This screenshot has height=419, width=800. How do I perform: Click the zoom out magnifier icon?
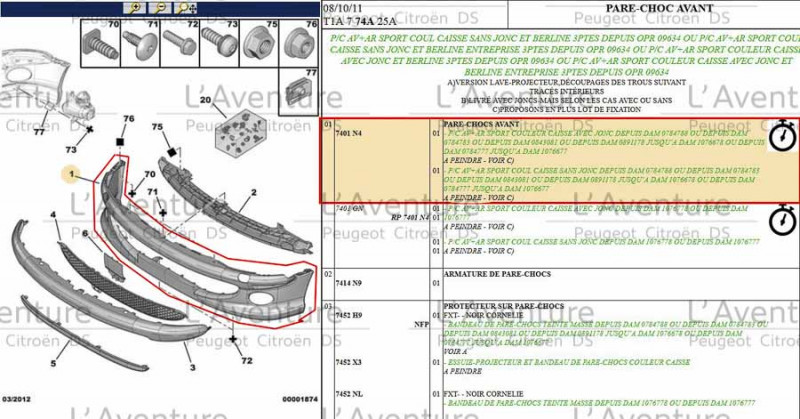161,7
